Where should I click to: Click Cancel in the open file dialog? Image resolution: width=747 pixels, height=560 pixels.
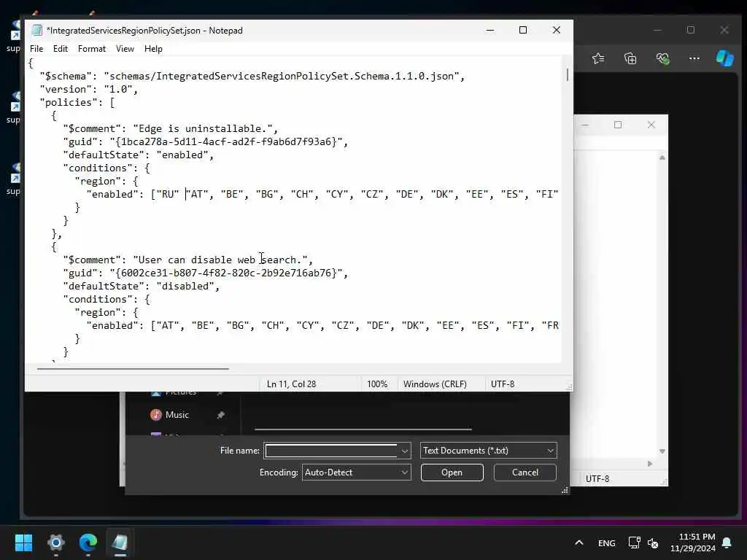525,472
